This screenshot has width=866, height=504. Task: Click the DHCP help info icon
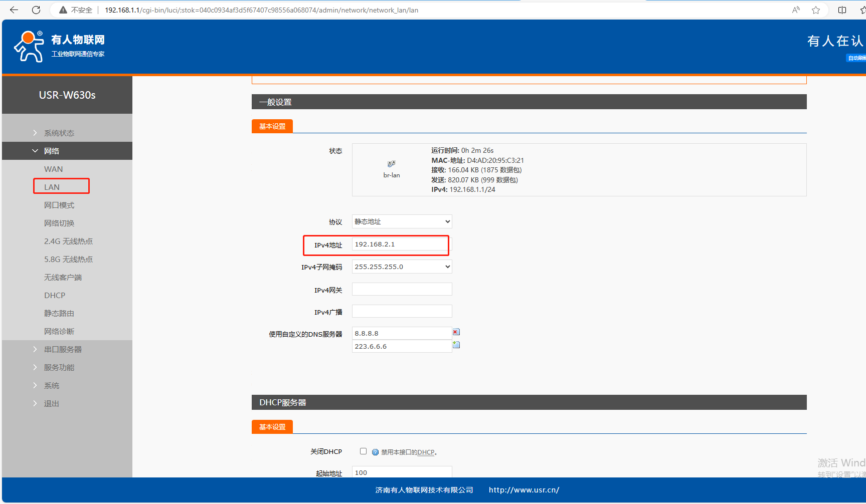pyautogui.click(x=375, y=452)
